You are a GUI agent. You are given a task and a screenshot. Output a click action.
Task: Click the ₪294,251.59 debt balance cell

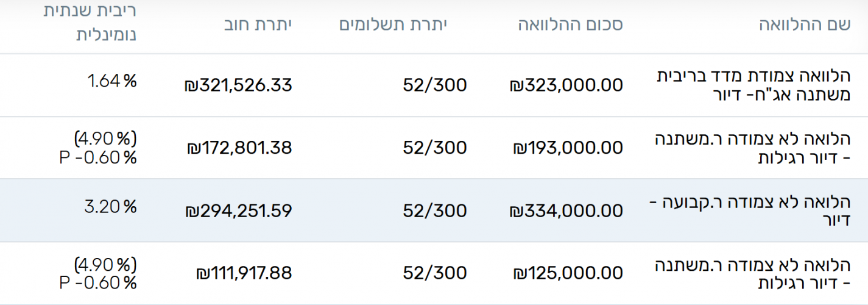tap(239, 210)
